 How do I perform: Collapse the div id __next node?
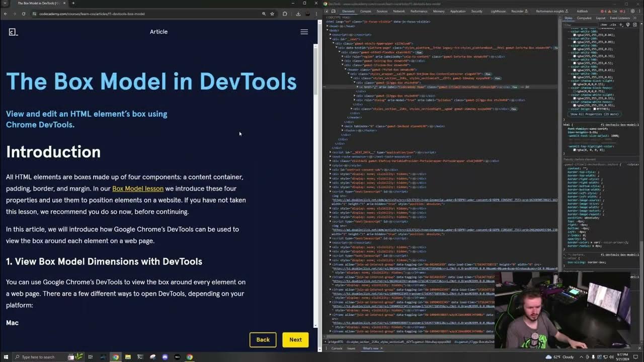pyautogui.click(x=331, y=39)
